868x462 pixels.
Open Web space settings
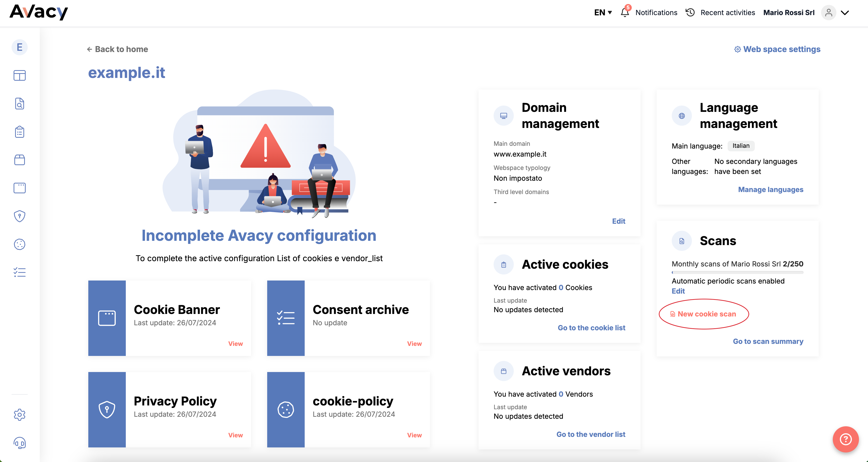point(777,49)
